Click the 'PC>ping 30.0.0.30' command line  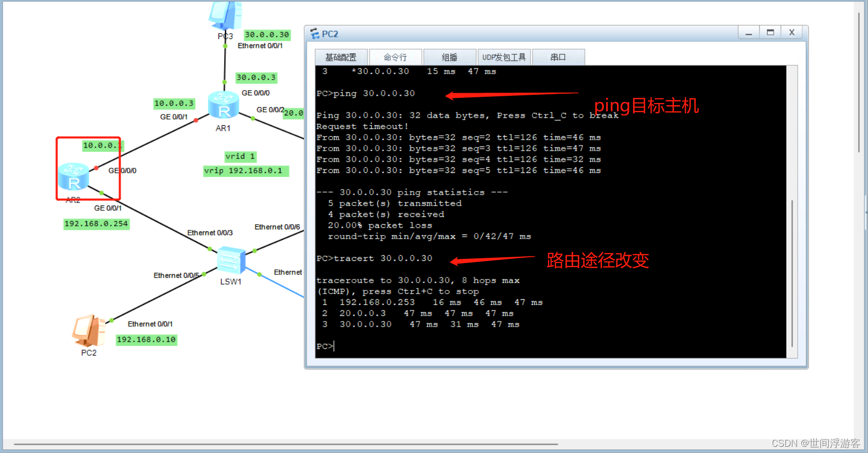pos(366,94)
